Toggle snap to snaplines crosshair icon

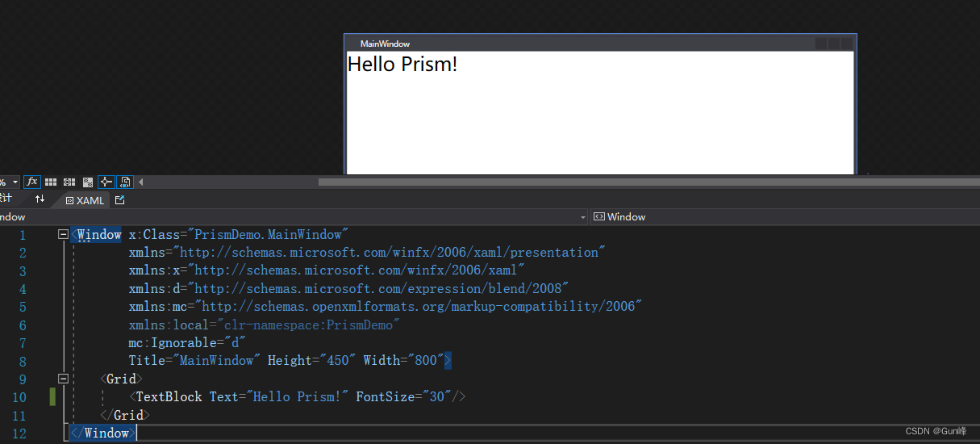106,182
